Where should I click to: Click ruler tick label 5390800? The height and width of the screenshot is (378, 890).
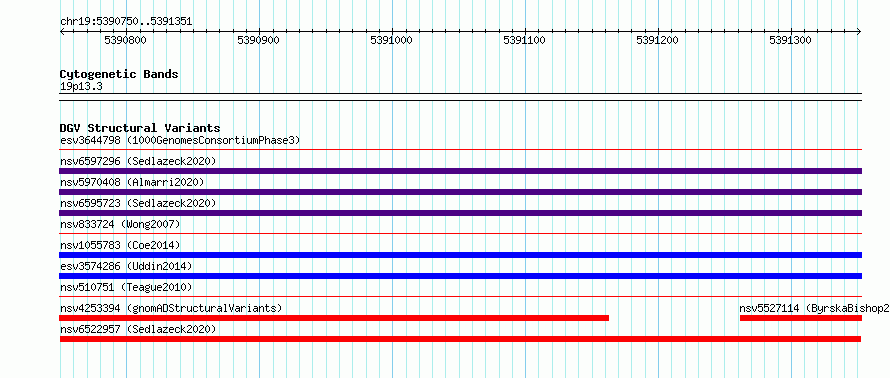click(126, 40)
